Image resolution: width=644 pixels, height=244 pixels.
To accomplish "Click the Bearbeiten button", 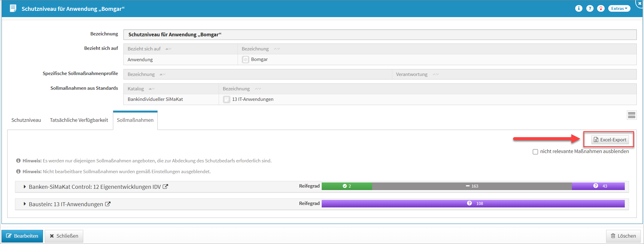I will [22, 236].
